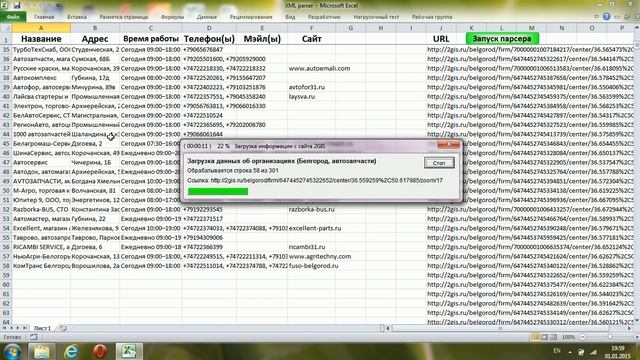The height and width of the screenshot is (360, 640).
Task: Click the first-sheet navigation arrow
Action: [4, 328]
